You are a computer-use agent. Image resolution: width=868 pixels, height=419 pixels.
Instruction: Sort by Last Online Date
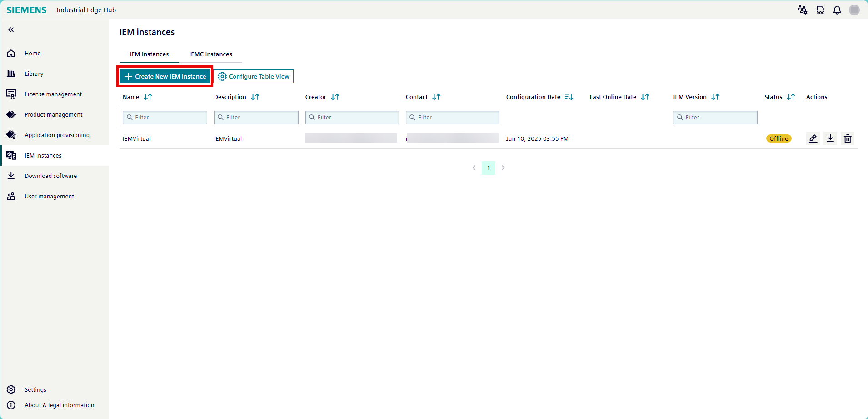point(645,97)
